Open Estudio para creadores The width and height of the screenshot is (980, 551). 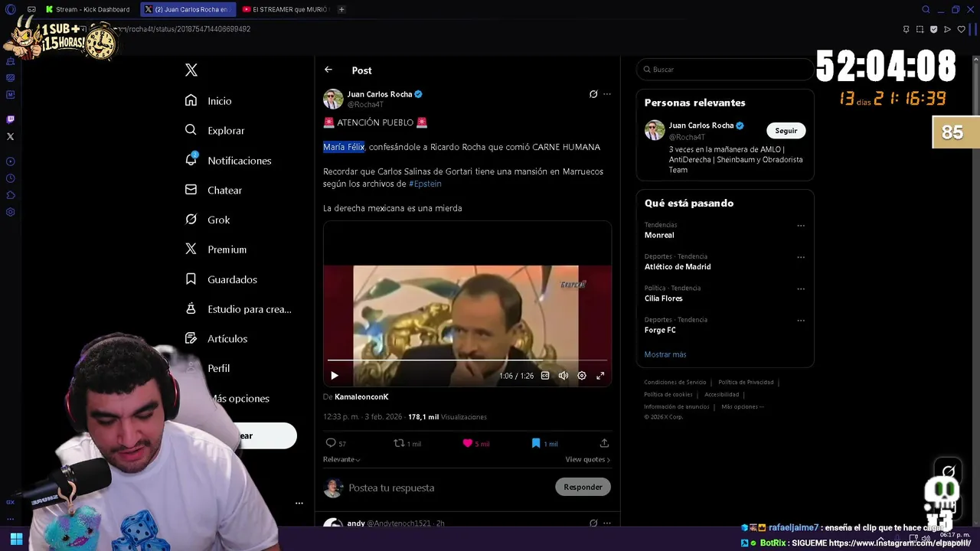pos(238,309)
